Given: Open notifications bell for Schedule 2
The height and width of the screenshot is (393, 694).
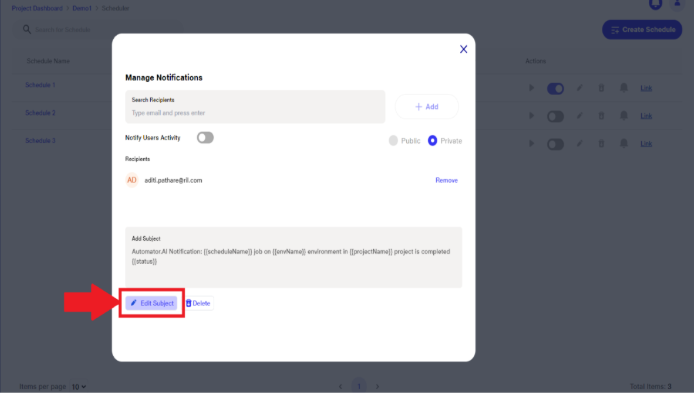Looking at the screenshot, I should coord(624,116).
